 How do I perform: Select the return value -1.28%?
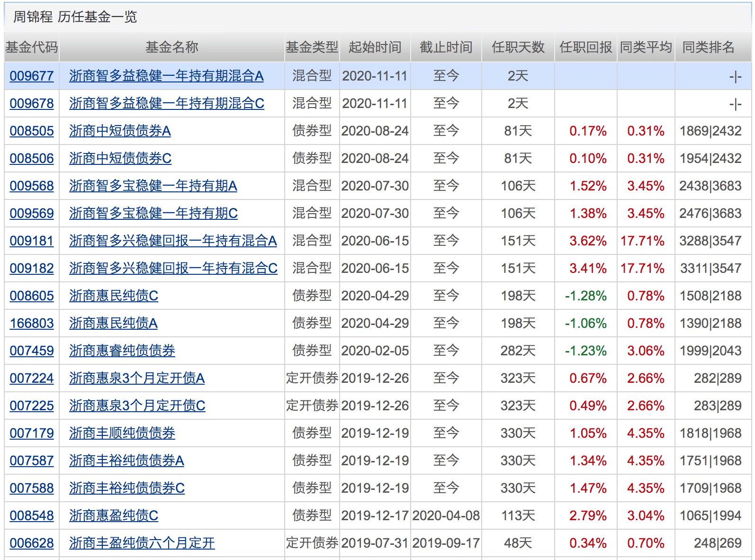click(x=586, y=296)
